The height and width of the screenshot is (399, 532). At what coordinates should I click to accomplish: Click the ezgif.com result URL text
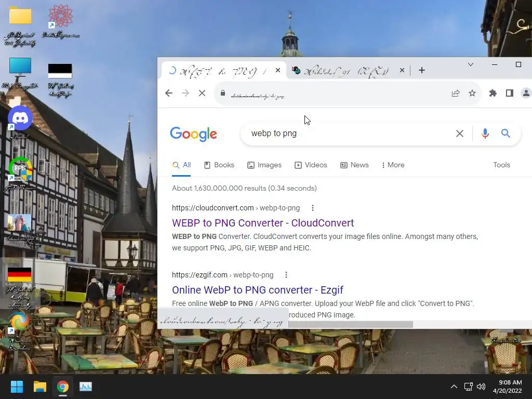coord(222,275)
